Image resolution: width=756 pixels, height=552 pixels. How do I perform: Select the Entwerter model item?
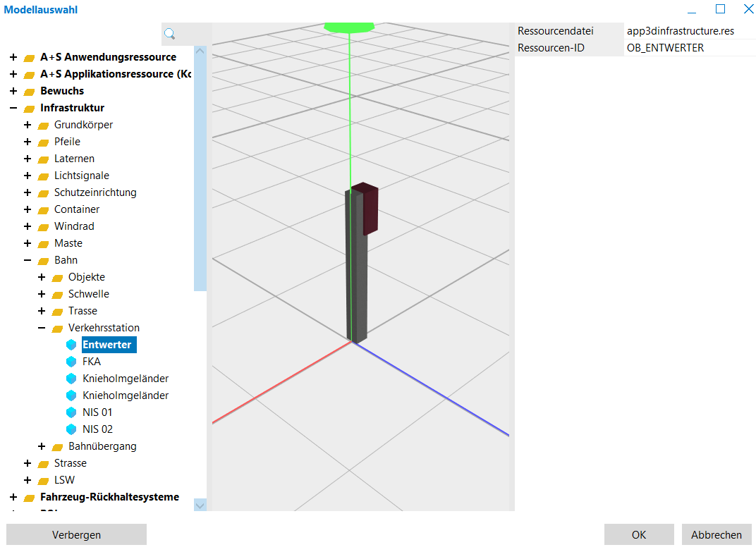pos(107,345)
